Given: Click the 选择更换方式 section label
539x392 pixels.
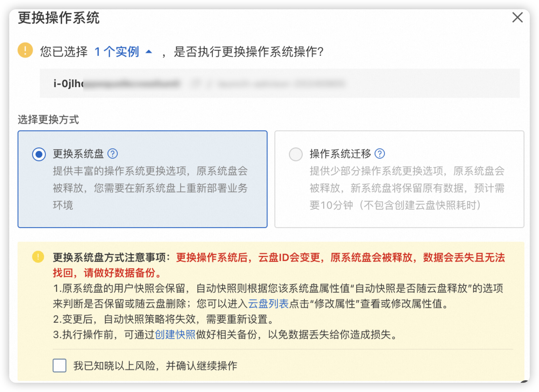Looking at the screenshot, I should click(x=48, y=120).
